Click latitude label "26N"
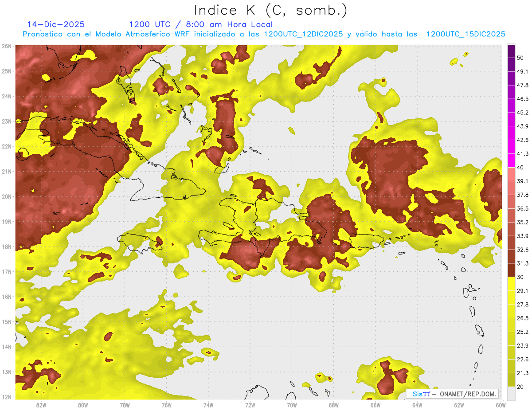Screen dimensions: 532x411 pos(7,46)
